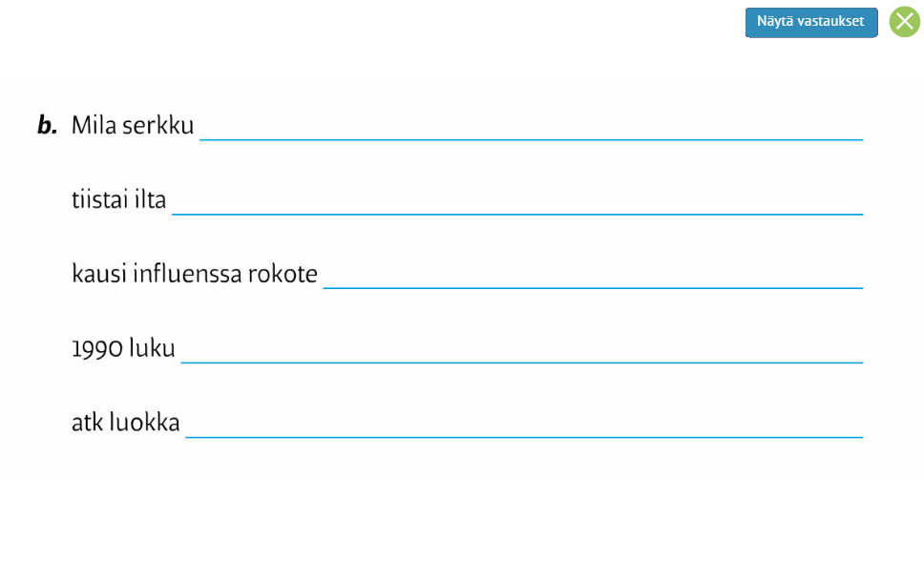Click the word tiistai

tap(101, 200)
